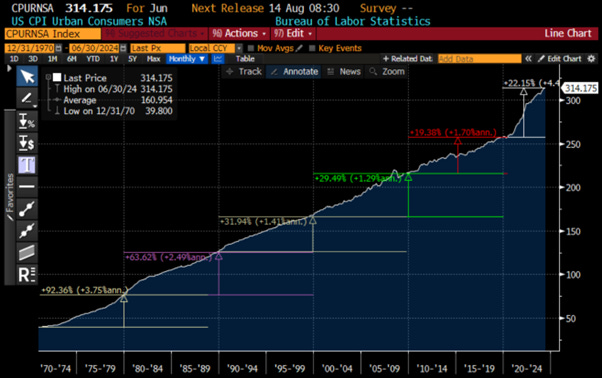Click the +19.38% annotation label

[453, 132]
